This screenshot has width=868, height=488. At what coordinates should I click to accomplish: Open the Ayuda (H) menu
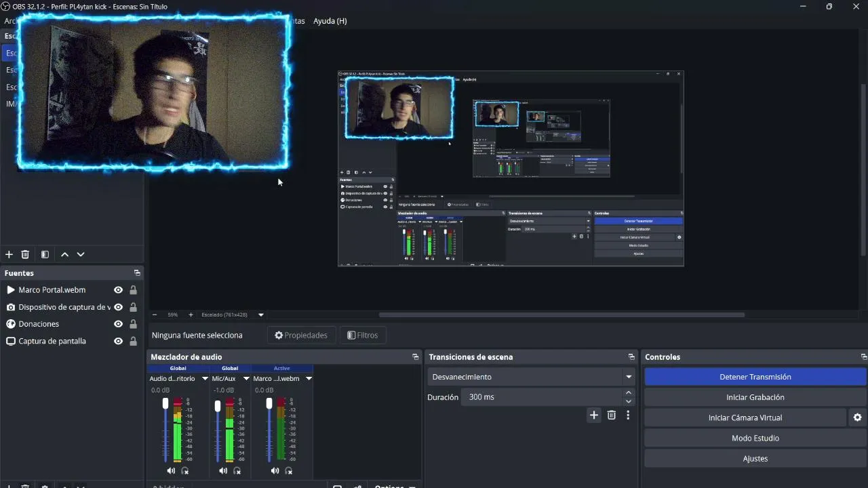tap(330, 21)
